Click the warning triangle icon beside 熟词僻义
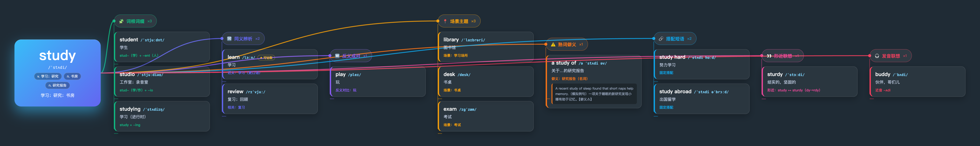 [553, 44]
